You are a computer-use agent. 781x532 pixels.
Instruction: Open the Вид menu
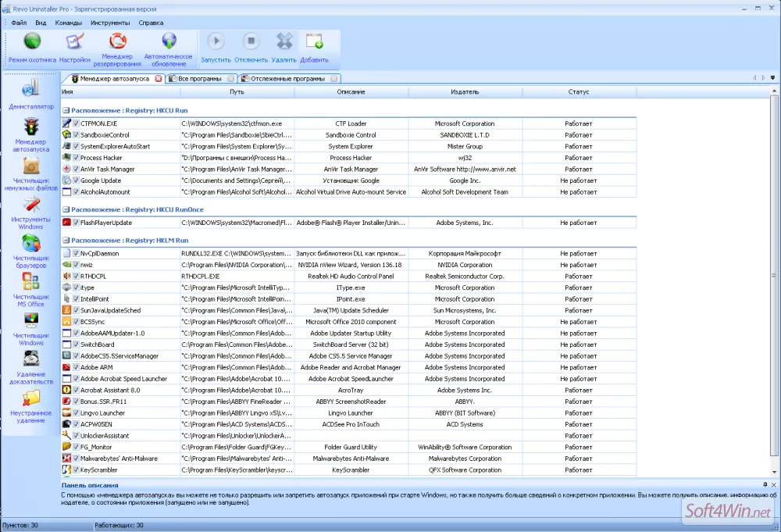(41, 23)
